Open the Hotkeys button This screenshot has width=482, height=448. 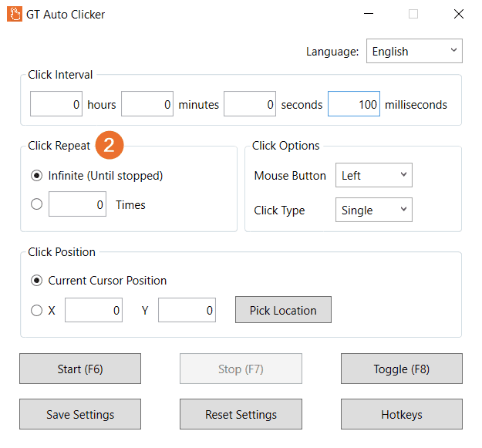click(402, 414)
